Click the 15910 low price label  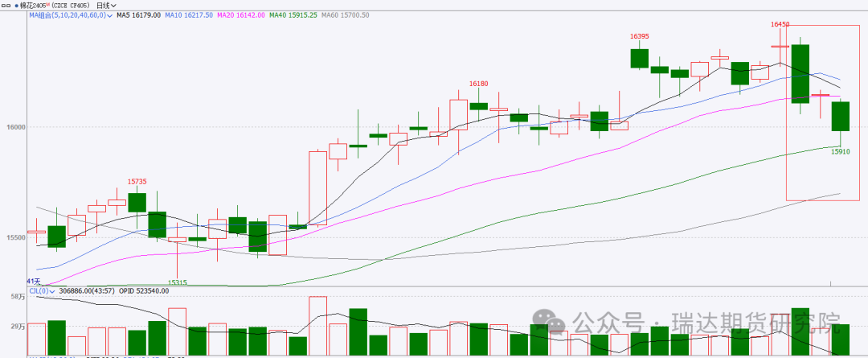840,151
